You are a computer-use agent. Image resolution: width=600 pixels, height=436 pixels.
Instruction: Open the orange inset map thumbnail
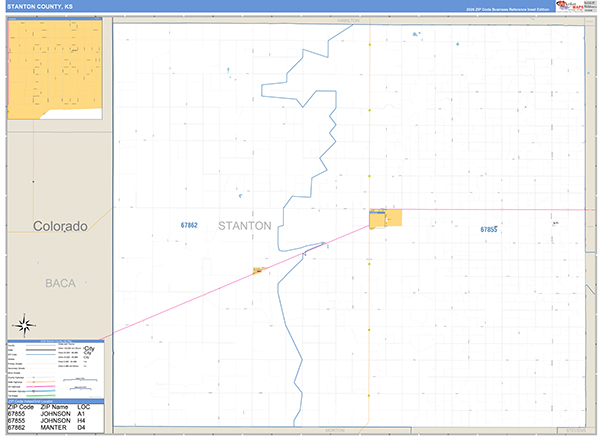point(55,69)
